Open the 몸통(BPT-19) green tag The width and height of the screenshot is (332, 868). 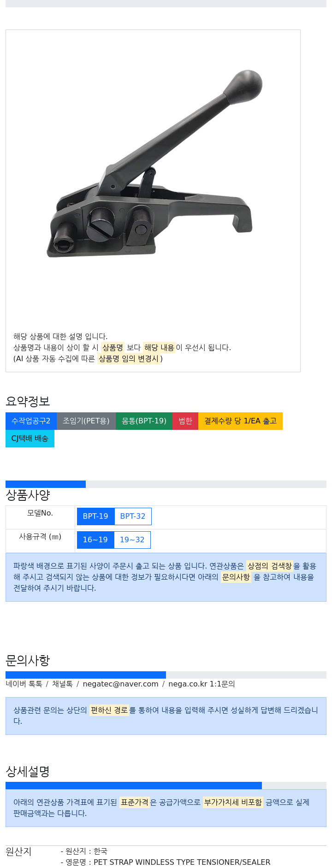coord(144,421)
